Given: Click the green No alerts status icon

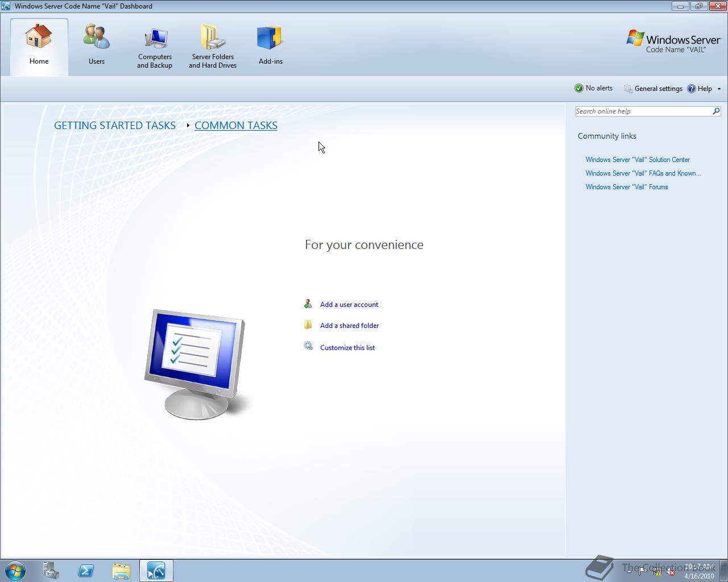Looking at the screenshot, I should coord(579,88).
